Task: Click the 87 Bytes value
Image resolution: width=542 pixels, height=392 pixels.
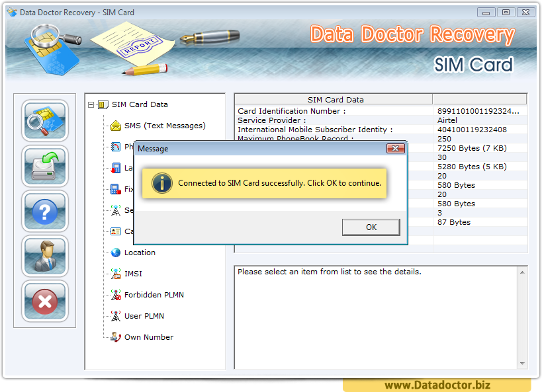Action: point(454,222)
